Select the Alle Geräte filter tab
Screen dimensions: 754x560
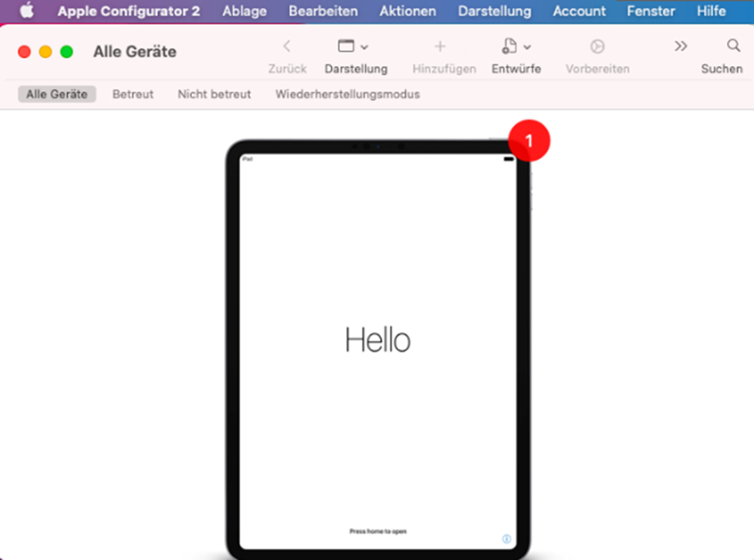pyautogui.click(x=57, y=94)
